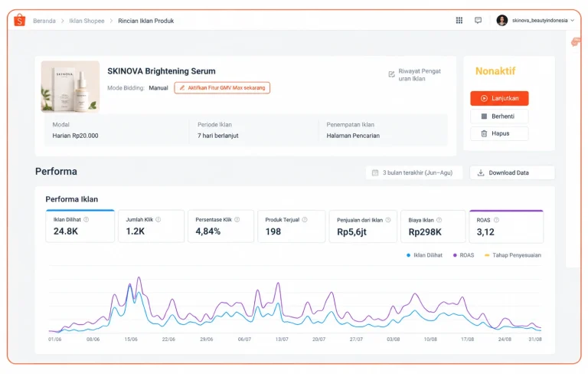Select the ROAS metric card
The width and height of the screenshot is (588, 374).
click(x=506, y=226)
